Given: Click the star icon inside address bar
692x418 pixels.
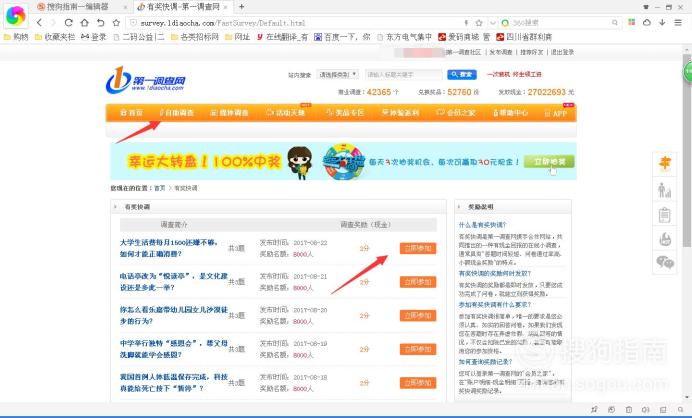Looking at the screenshot, I should pos(479,23).
